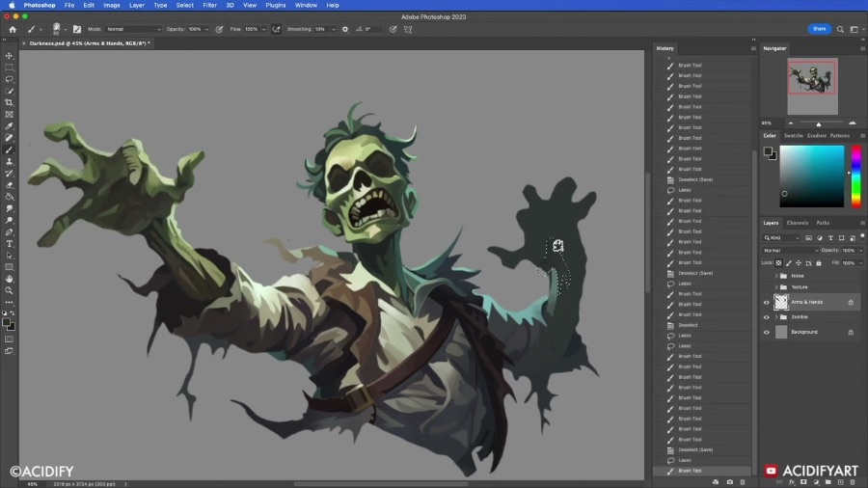Select the Horizontal Type tool

coord(9,244)
